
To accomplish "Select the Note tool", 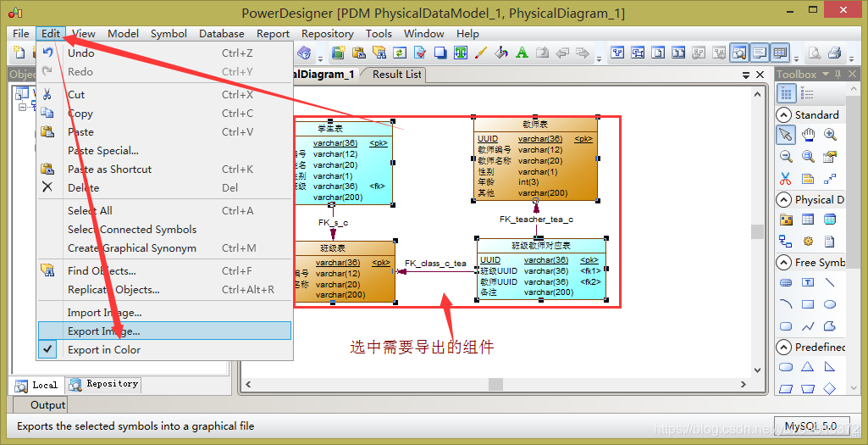I will point(808,179).
